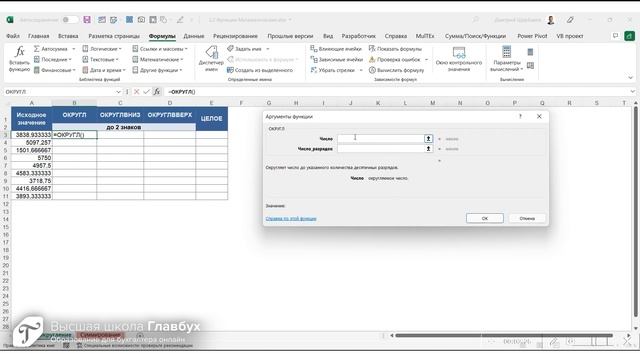Confirm formula entry with the checkmark icon
This screenshot has height=360, width=640.
[147, 92]
